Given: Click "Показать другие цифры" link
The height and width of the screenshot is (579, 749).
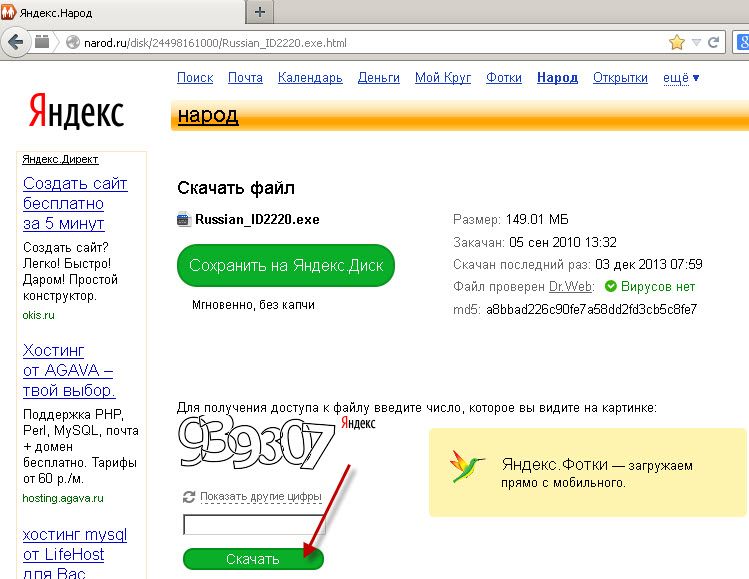Looking at the screenshot, I should (x=260, y=497).
